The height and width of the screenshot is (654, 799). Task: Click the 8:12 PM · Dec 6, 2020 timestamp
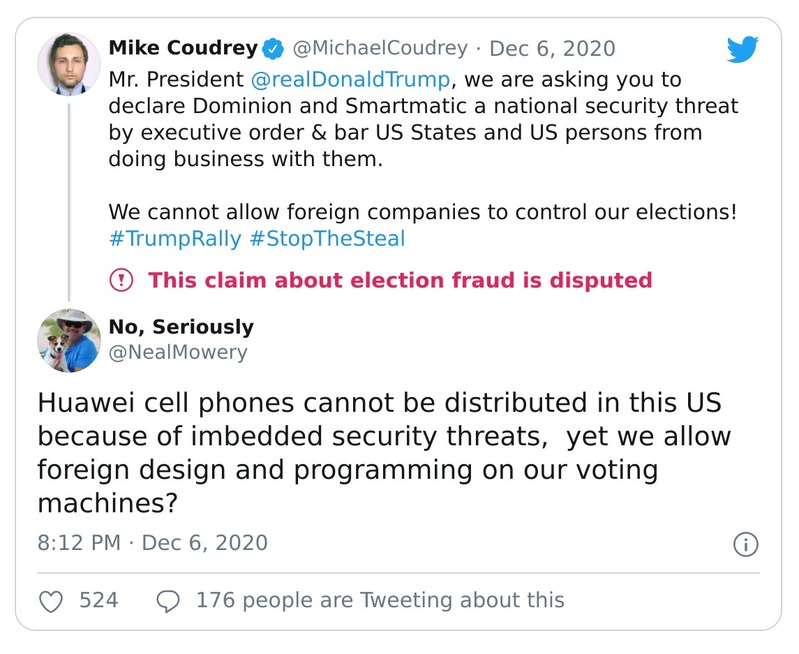click(153, 543)
